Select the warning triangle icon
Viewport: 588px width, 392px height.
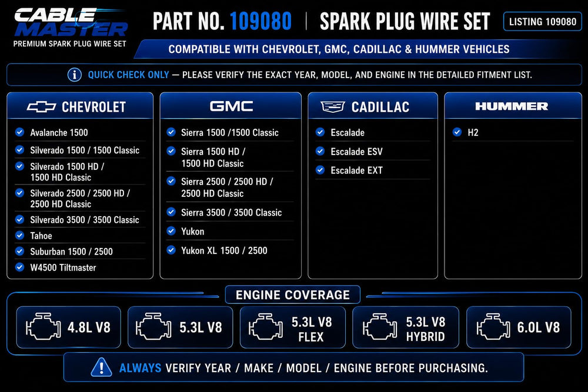101,367
